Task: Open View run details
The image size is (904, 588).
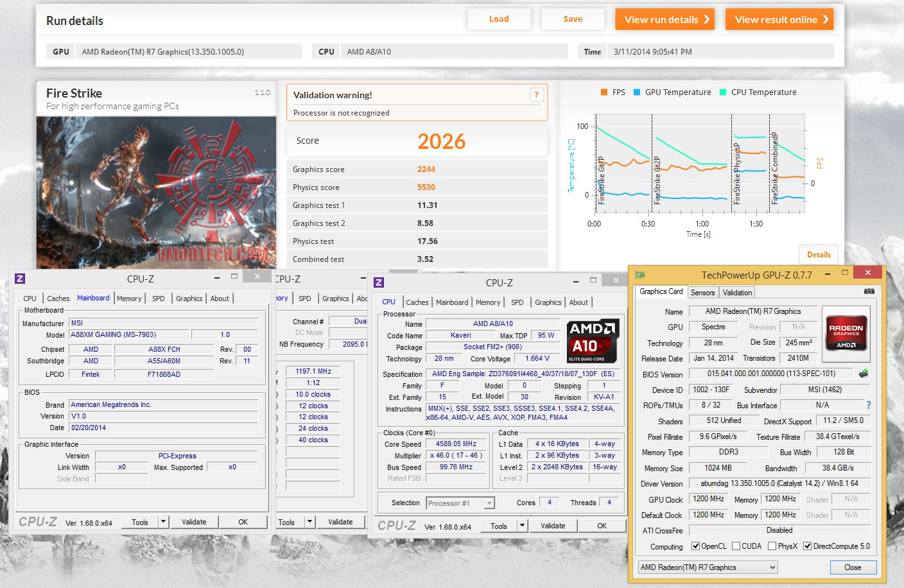Action: point(666,19)
